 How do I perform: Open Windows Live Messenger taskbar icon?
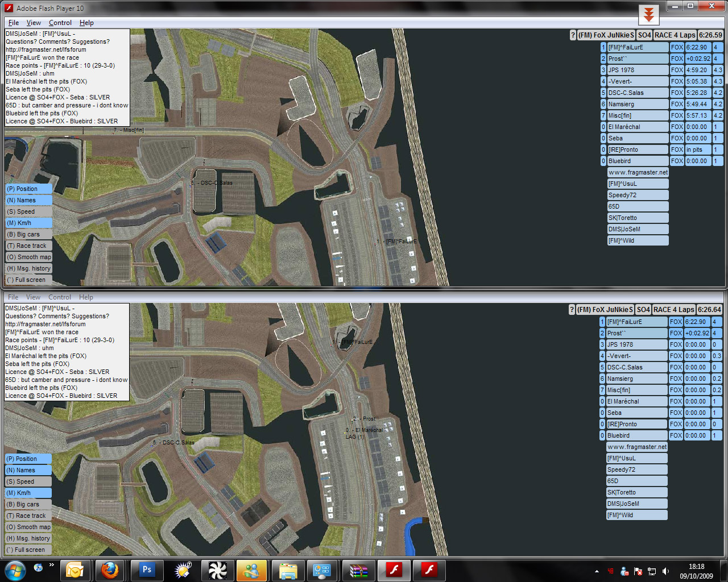[253, 570]
